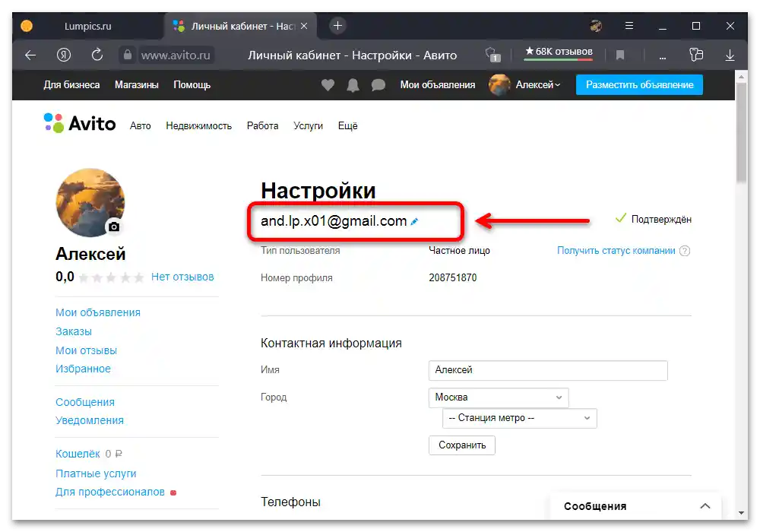Open Сообщения in the sidebar
Screen dimensions: 760x532
click(85, 403)
